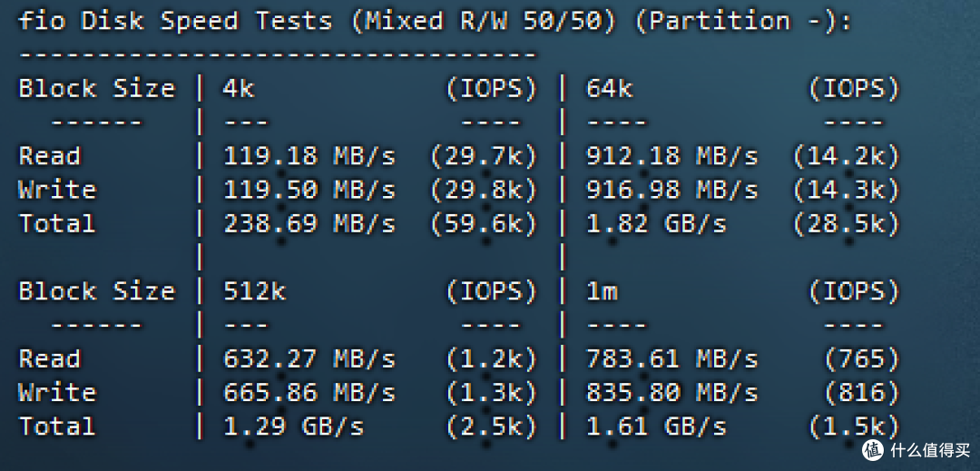The height and width of the screenshot is (471, 980).
Task: Click the 119.18 MB/s read value
Action: click(x=309, y=156)
